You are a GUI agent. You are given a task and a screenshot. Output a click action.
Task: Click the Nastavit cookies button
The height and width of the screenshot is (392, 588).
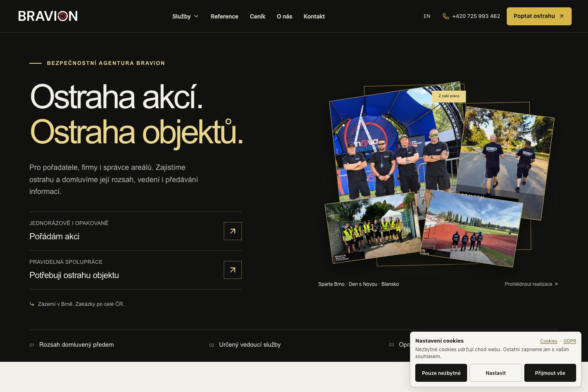click(496, 373)
